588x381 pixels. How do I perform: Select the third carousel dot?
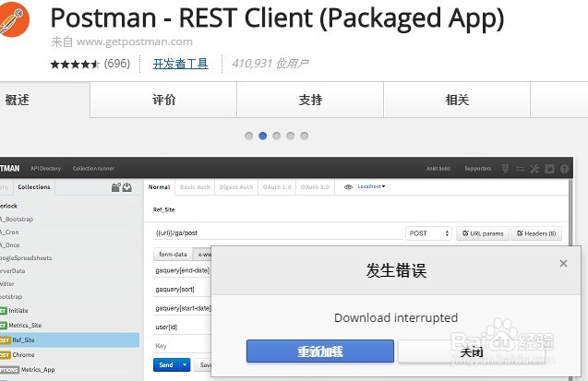click(x=276, y=136)
